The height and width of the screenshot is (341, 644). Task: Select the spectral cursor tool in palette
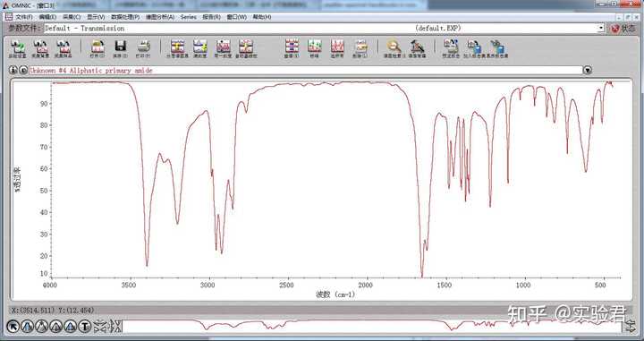click(42, 327)
